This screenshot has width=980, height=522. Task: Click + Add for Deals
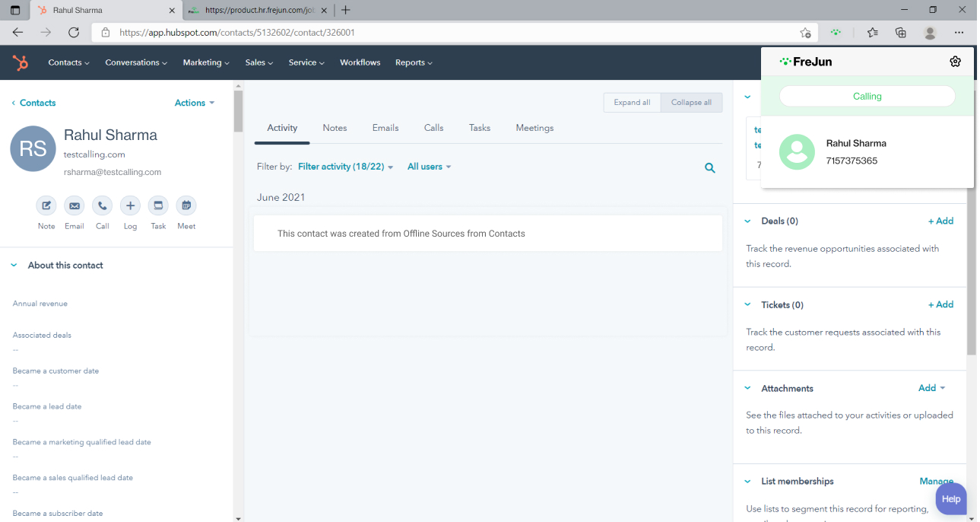[940, 221]
